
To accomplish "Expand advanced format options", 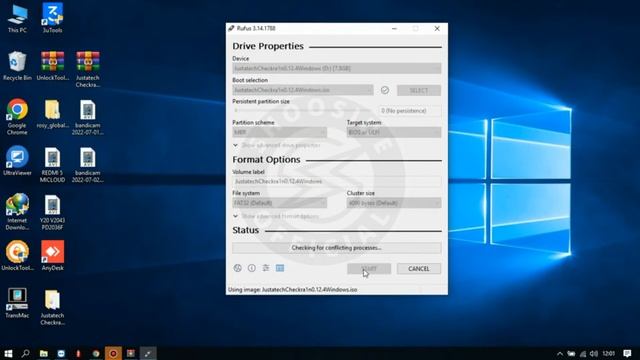I will click(276, 216).
